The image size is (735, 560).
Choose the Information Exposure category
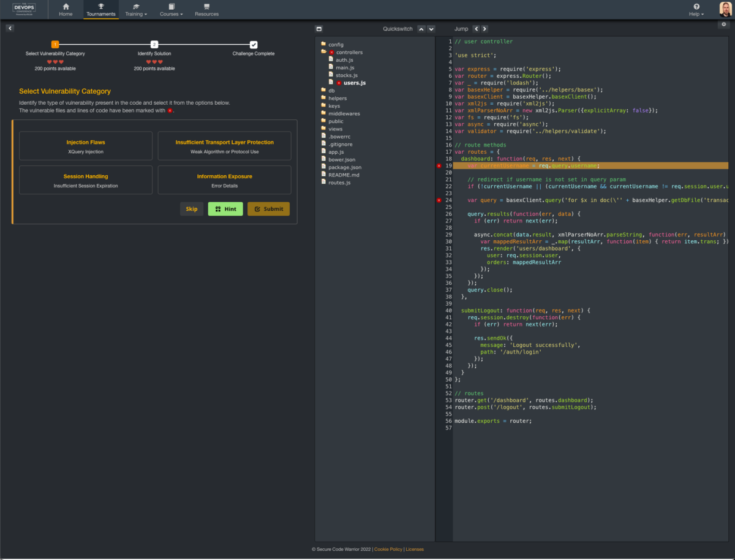[224, 180]
